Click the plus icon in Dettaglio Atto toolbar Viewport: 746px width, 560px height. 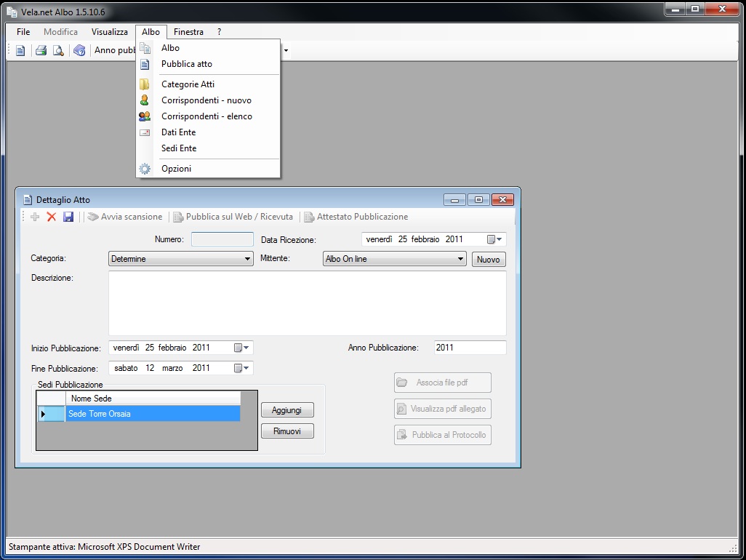pos(35,217)
